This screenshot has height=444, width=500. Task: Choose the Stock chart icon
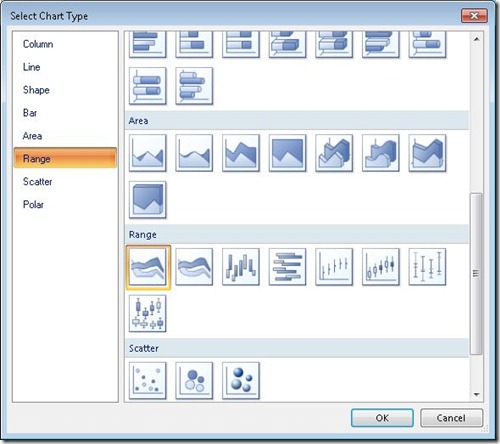pos(334,267)
